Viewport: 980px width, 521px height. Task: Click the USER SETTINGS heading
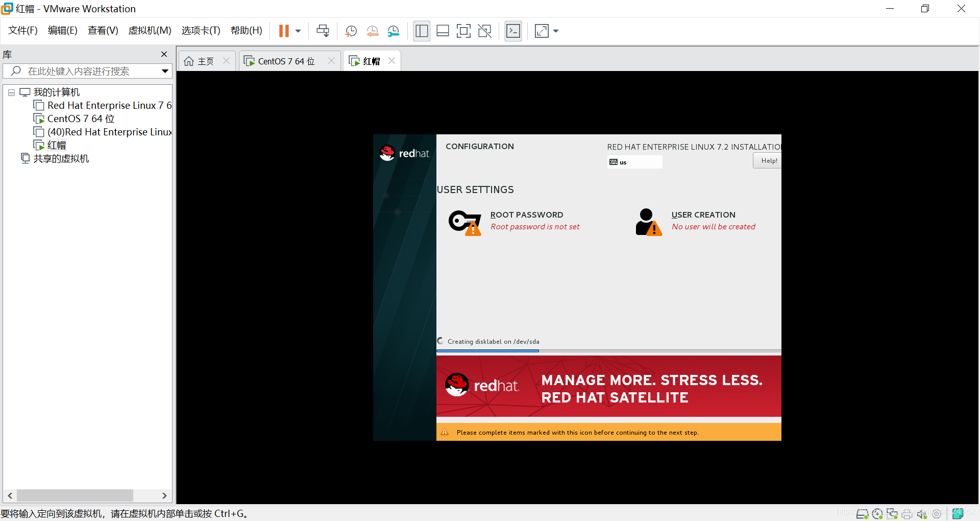coord(475,190)
